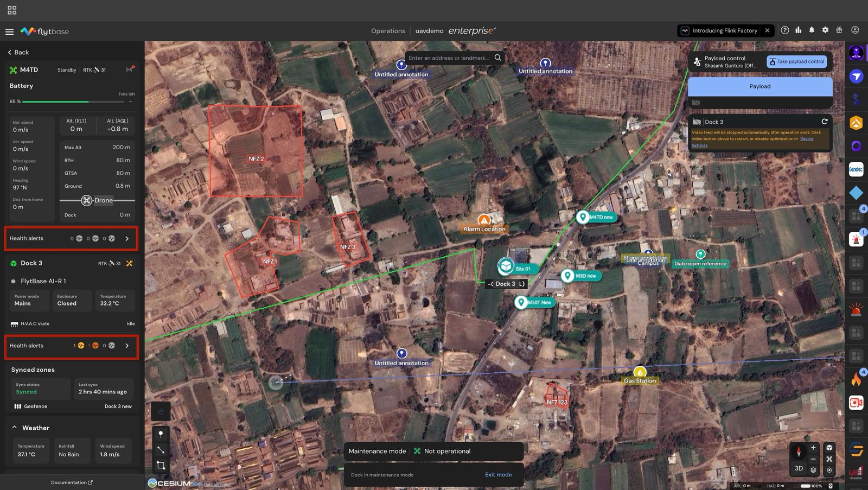
Task: Center map on the drone icon
Action: 829,459
